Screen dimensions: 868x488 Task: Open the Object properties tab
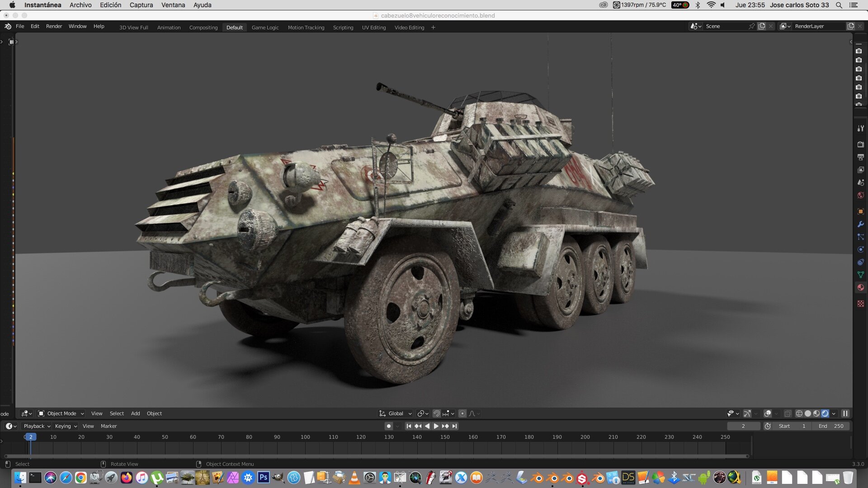pos(860,211)
